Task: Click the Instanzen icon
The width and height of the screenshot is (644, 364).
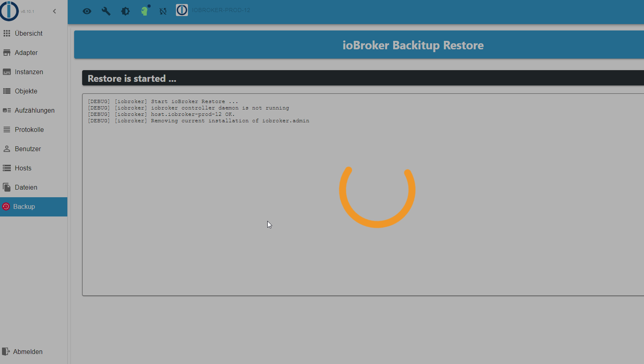Action: click(x=7, y=72)
